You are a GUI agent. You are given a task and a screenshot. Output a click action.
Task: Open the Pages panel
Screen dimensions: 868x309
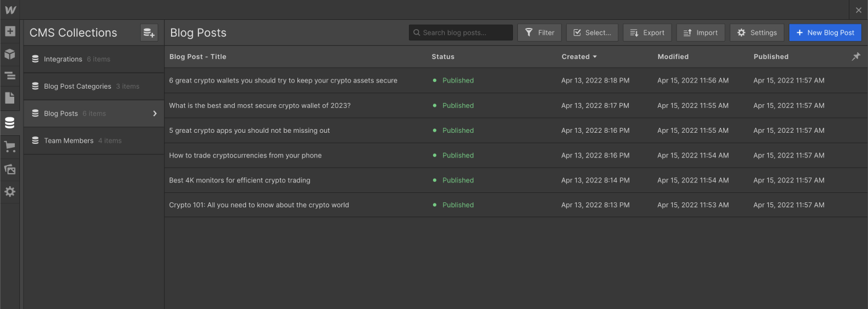point(10,98)
